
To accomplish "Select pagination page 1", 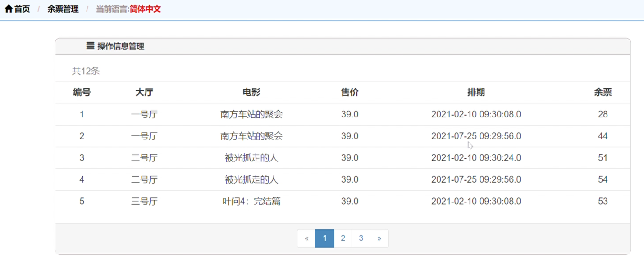I will click(324, 238).
